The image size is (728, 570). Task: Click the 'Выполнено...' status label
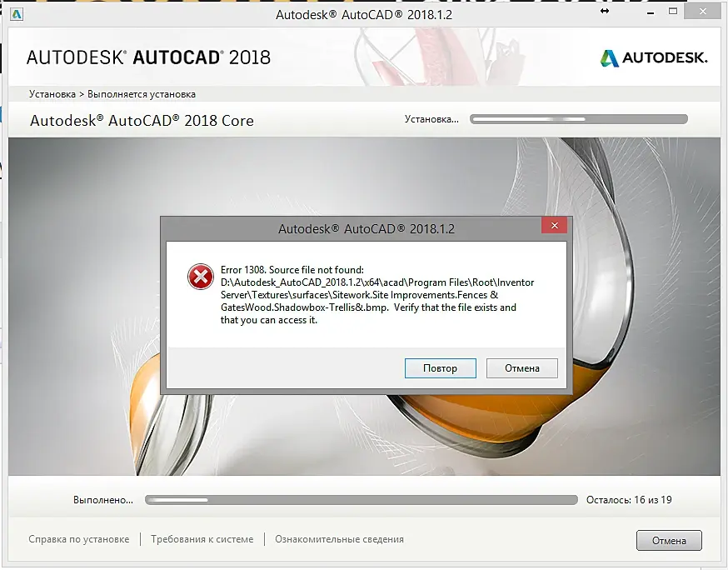tap(103, 500)
